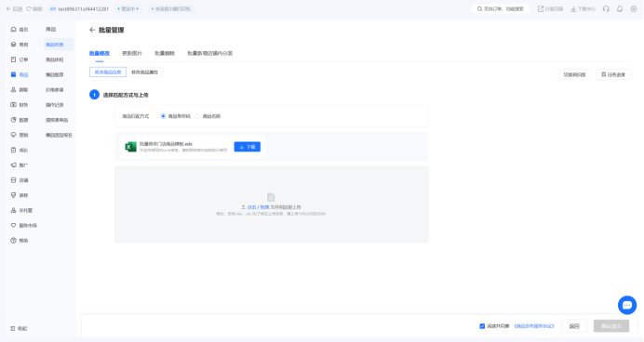Screen dimensions: 644x342
Task: Click the 切换到旧版 button
Action: click(x=574, y=74)
